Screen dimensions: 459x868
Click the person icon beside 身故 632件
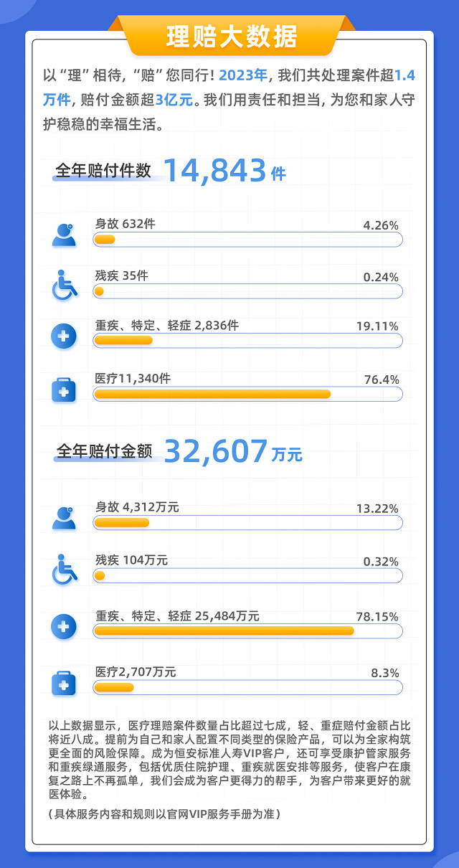[64, 235]
